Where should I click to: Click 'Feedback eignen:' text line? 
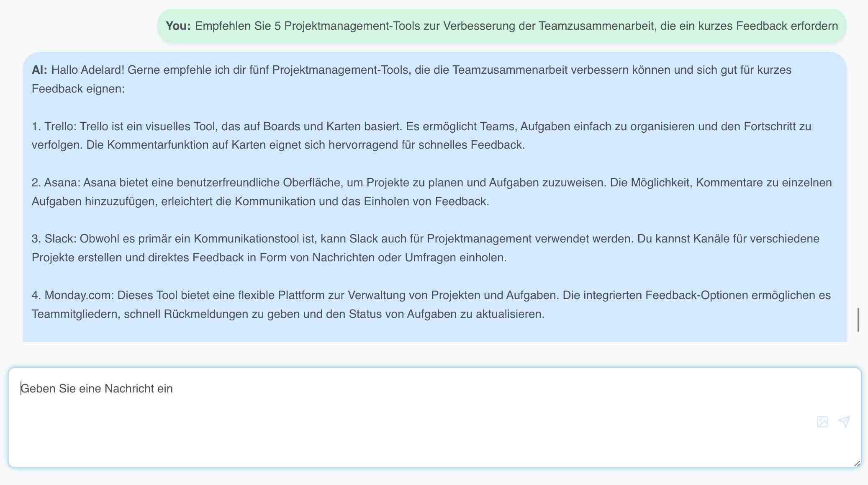pyautogui.click(x=78, y=88)
